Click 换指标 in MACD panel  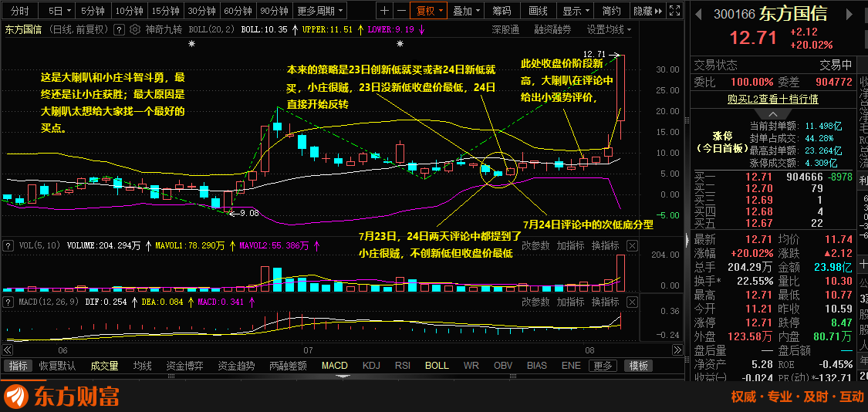point(605,302)
